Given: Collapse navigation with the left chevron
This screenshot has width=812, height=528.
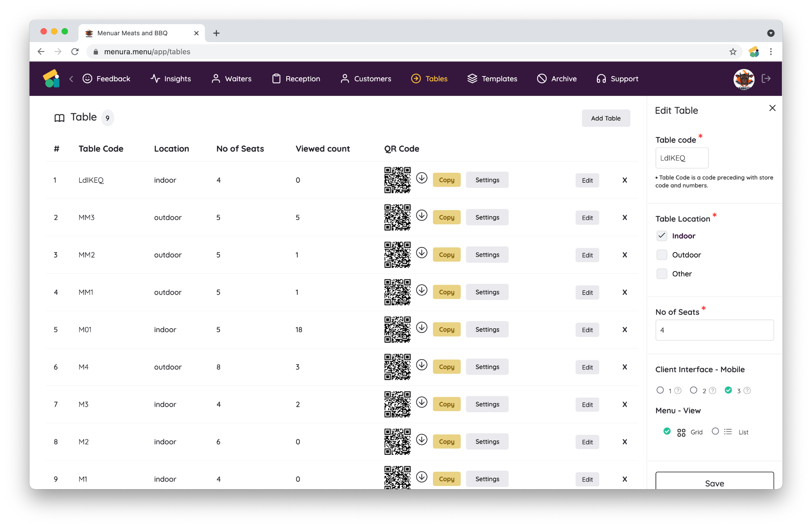Looking at the screenshot, I should pyautogui.click(x=71, y=79).
